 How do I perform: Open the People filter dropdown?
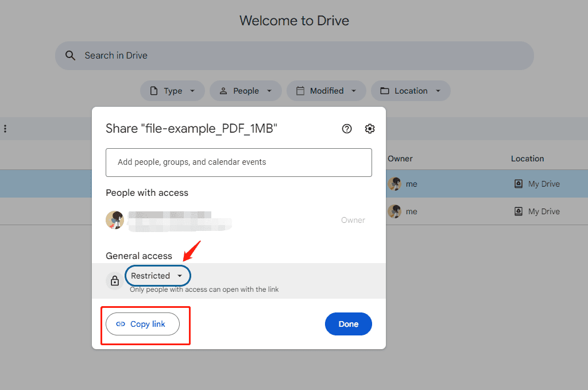(246, 91)
